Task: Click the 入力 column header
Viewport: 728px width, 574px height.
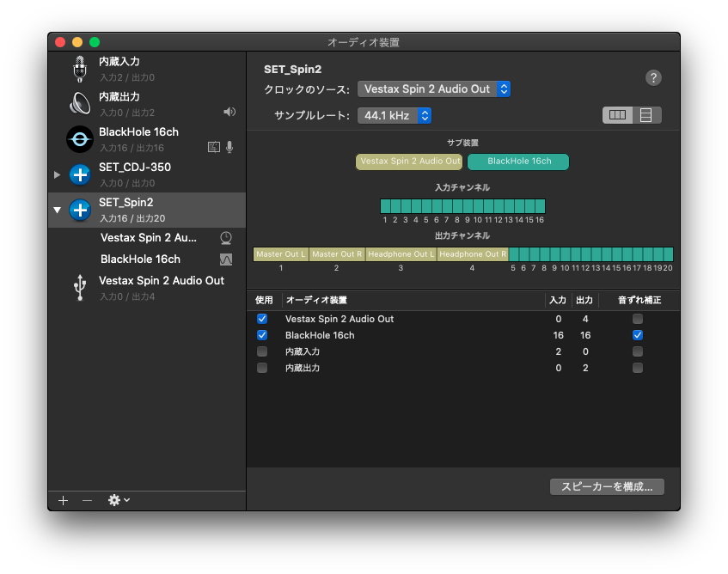Action: [558, 300]
